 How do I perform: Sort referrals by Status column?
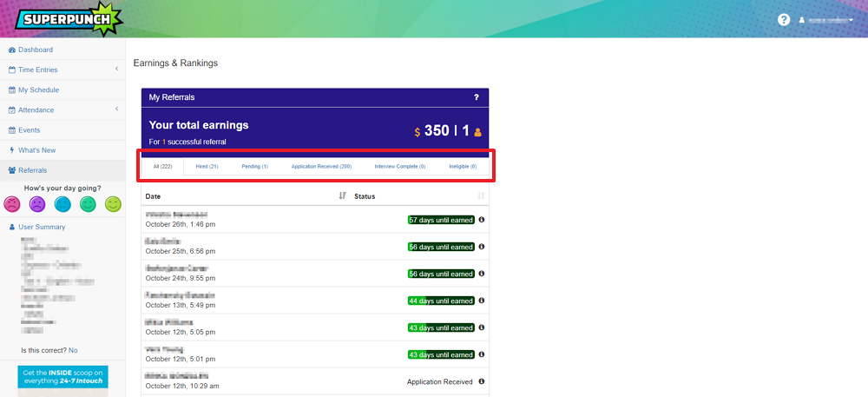pyautogui.click(x=481, y=196)
